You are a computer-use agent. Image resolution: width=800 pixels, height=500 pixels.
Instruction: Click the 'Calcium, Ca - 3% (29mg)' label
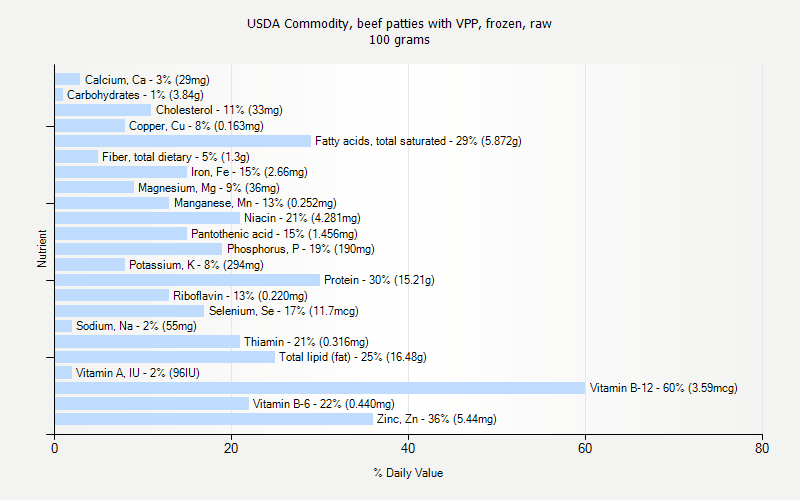click(147, 80)
